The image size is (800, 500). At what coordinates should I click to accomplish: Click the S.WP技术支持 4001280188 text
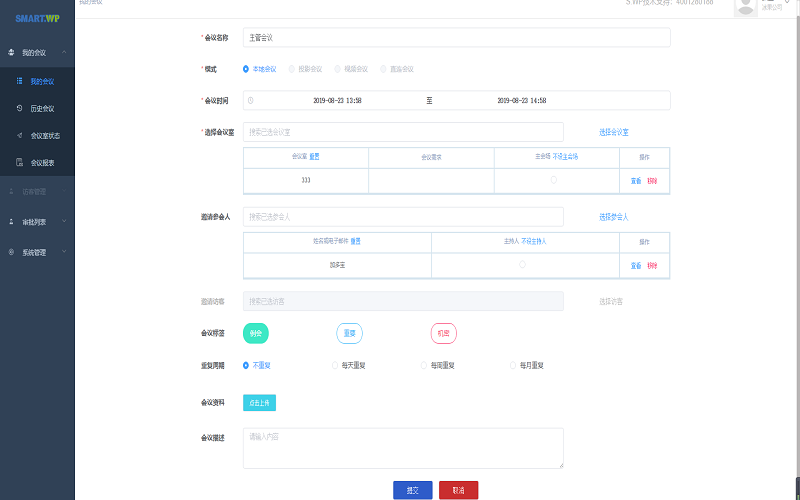(x=669, y=3)
